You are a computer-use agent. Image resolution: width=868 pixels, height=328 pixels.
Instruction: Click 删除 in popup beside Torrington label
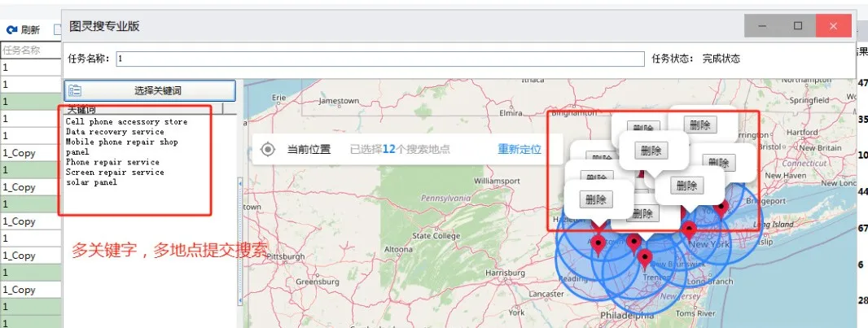[699, 125]
